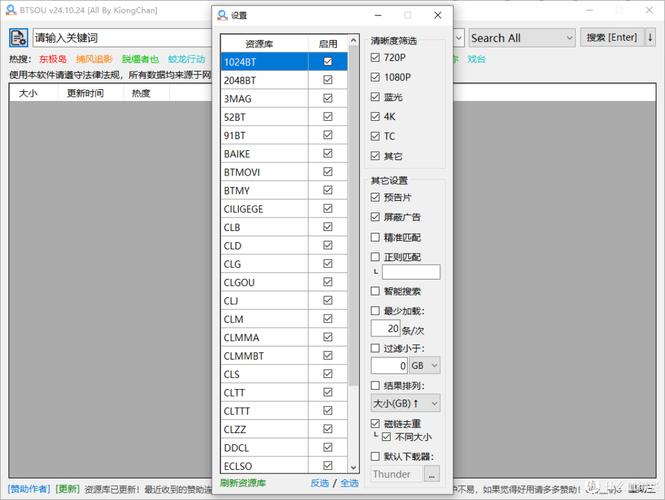Toggle the TC quality checkbox
This screenshot has width=665, height=500.
coord(375,136)
